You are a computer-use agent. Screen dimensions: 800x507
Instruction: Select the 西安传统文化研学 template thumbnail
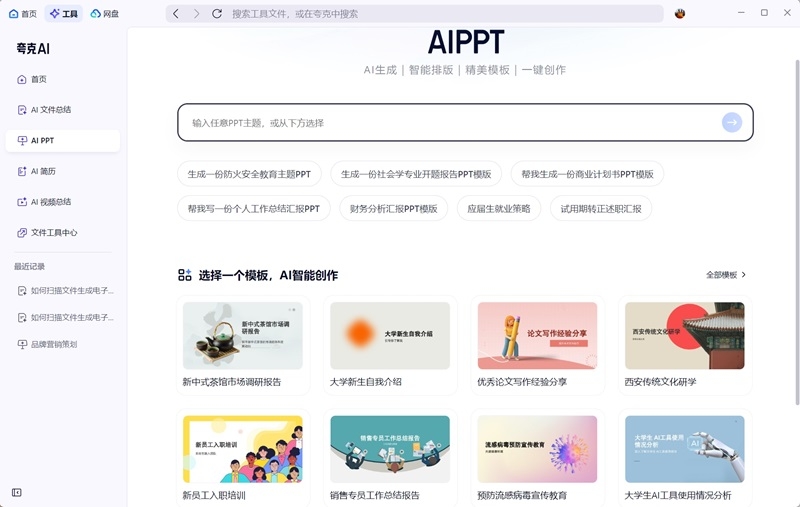point(685,336)
